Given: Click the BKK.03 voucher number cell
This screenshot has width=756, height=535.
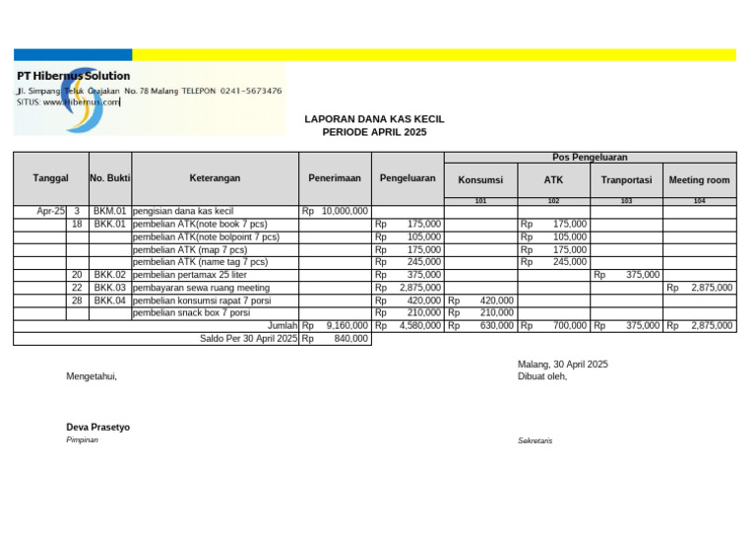Looking at the screenshot, I should pos(110,288).
